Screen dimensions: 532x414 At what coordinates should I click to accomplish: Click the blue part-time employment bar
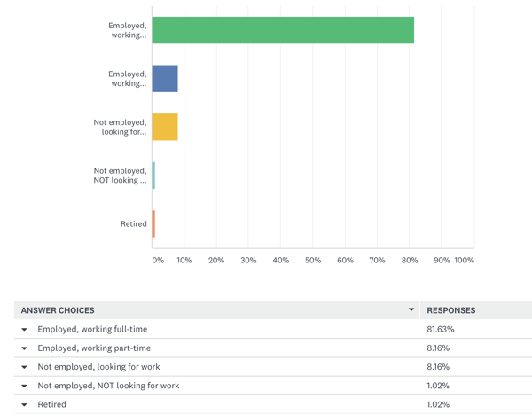[x=165, y=79]
